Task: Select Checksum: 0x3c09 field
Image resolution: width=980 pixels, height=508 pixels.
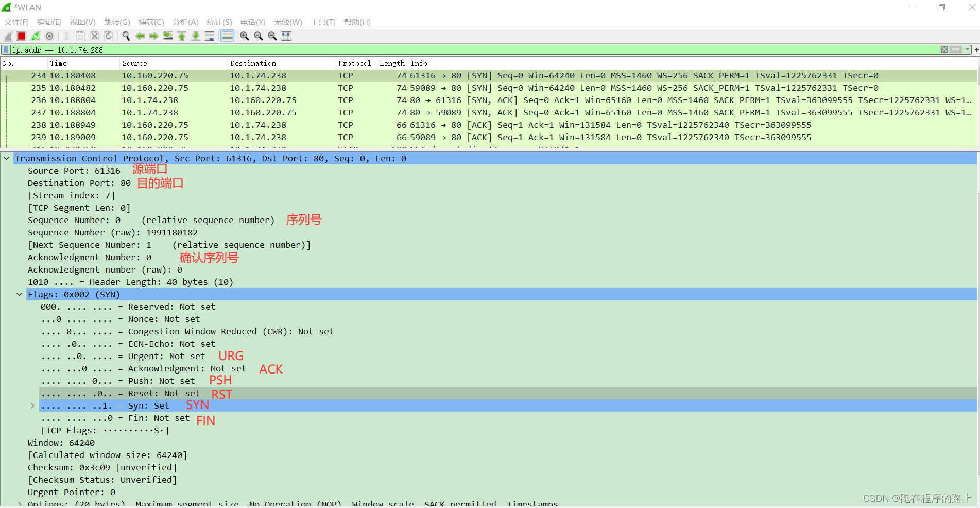Action: tap(102, 468)
